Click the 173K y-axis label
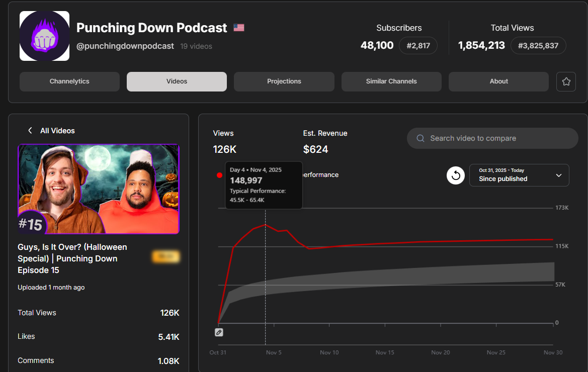This screenshot has height=372, width=588. [562, 208]
